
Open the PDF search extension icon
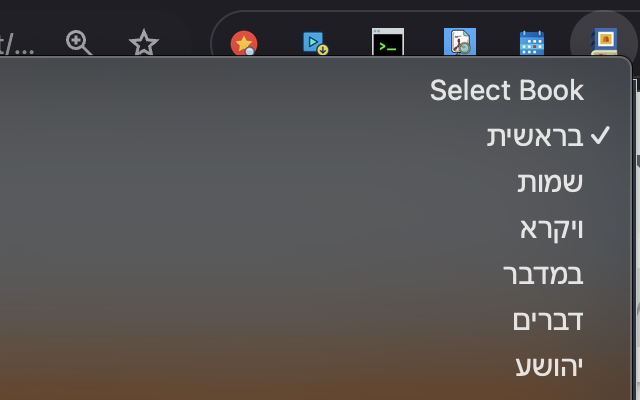460,42
